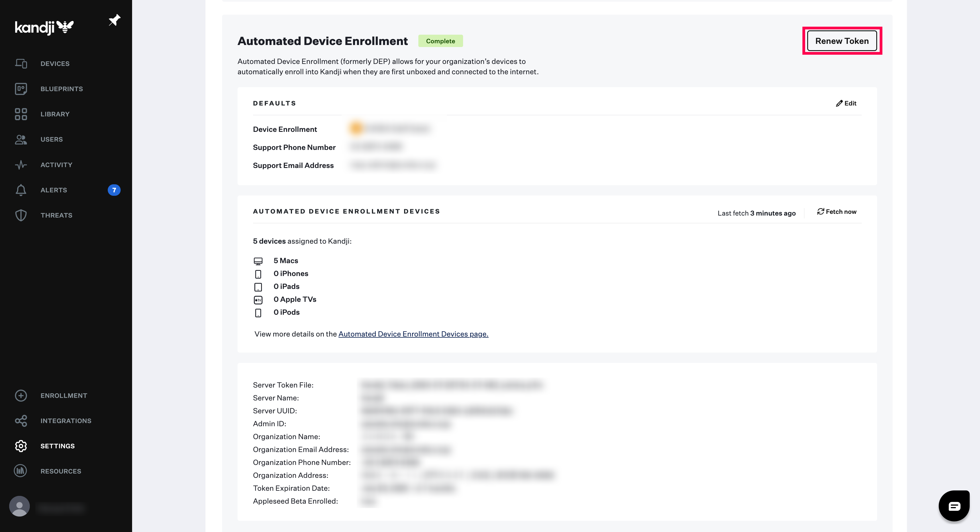Click the 'Server UUID:' label

275,411
